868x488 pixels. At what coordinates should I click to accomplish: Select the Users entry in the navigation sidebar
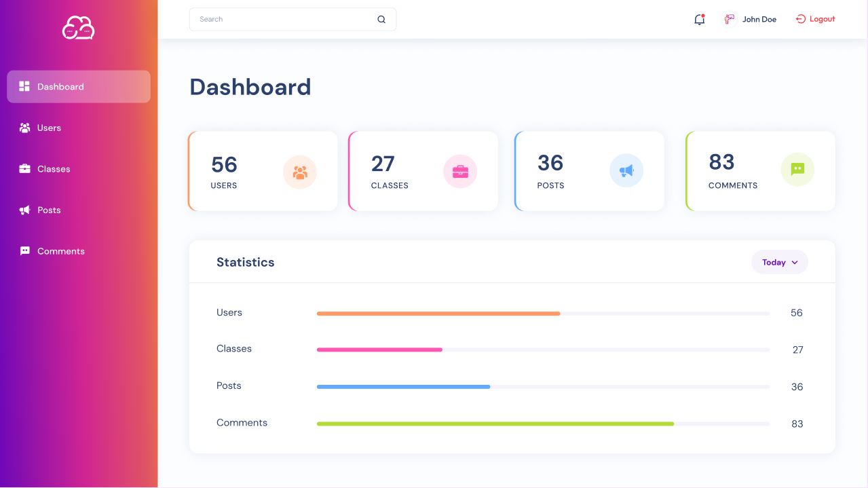point(49,128)
